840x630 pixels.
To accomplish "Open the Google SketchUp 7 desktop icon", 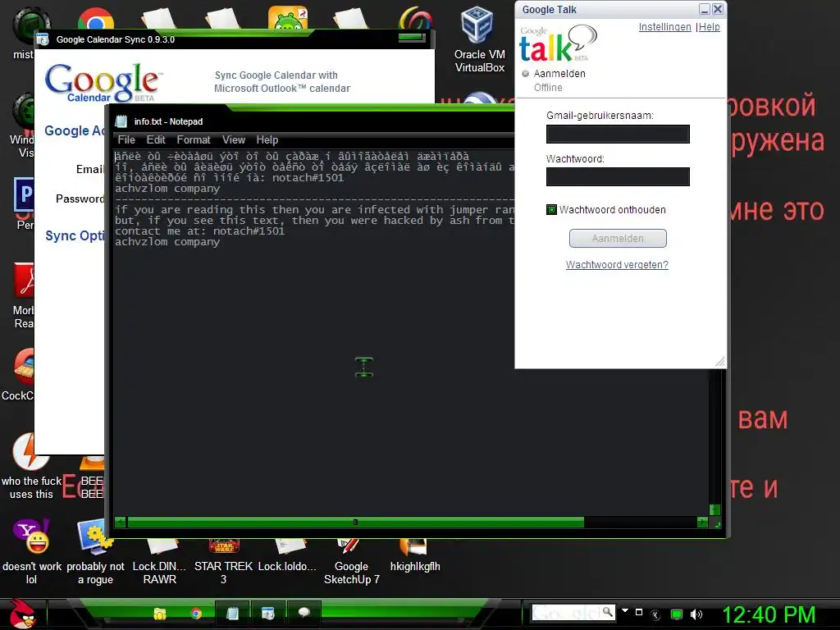I will click(351, 562).
